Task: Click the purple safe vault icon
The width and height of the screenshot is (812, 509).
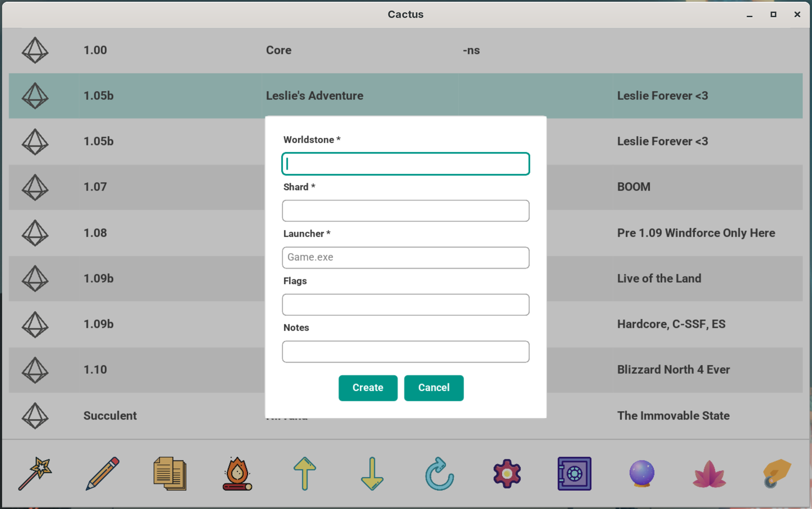Action: (x=574, y=473)
